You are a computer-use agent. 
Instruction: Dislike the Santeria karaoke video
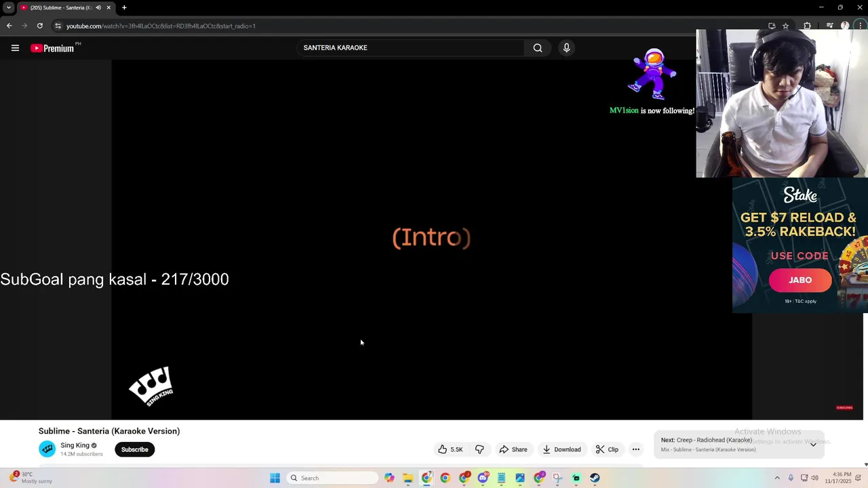pos(479,449)
